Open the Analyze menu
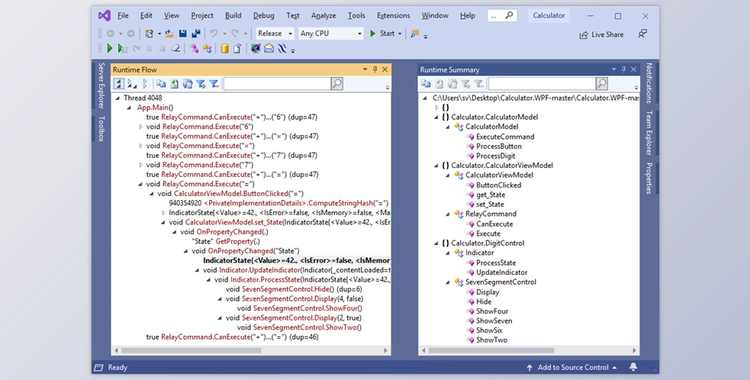The image size is (750, 380). tap(323, 15)
